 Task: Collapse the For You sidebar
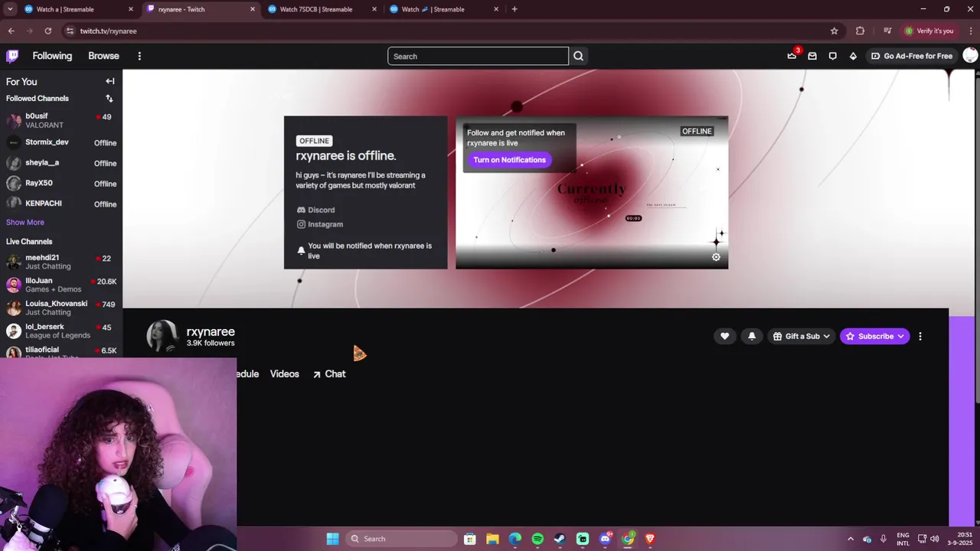click(x=110, y=81)
